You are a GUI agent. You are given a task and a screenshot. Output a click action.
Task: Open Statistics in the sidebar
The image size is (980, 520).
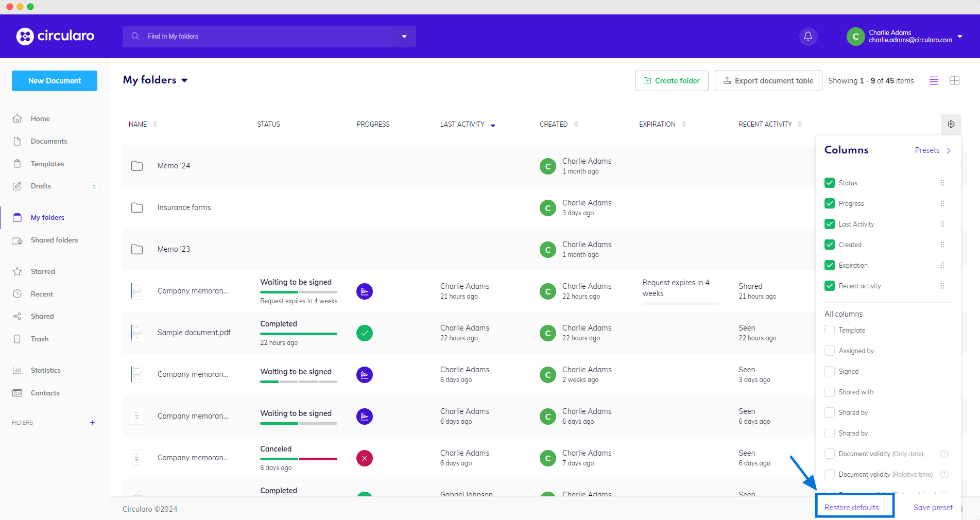click(45, 370)
